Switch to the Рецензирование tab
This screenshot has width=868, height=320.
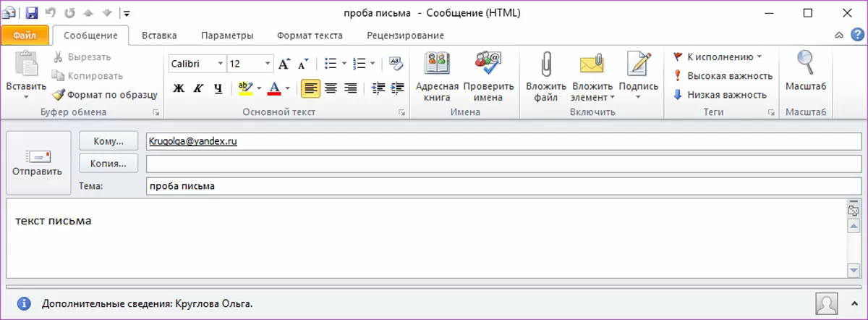405,35
